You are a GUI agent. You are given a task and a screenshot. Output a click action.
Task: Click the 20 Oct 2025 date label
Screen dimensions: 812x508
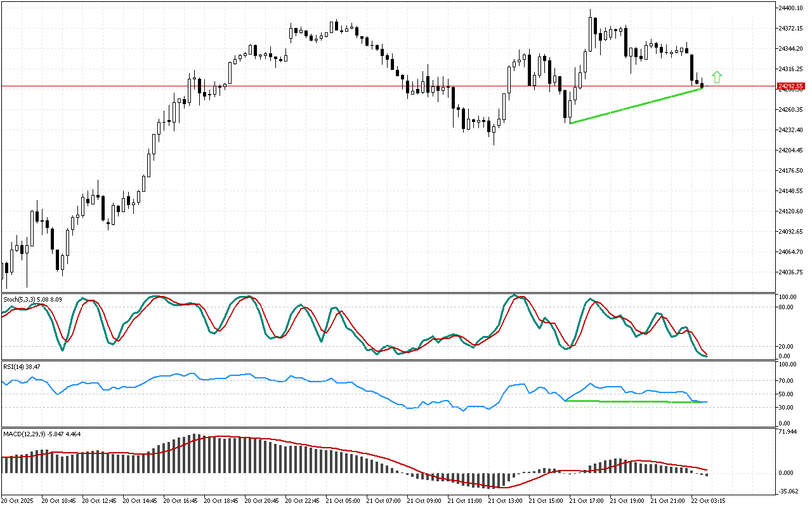point(19,500)
